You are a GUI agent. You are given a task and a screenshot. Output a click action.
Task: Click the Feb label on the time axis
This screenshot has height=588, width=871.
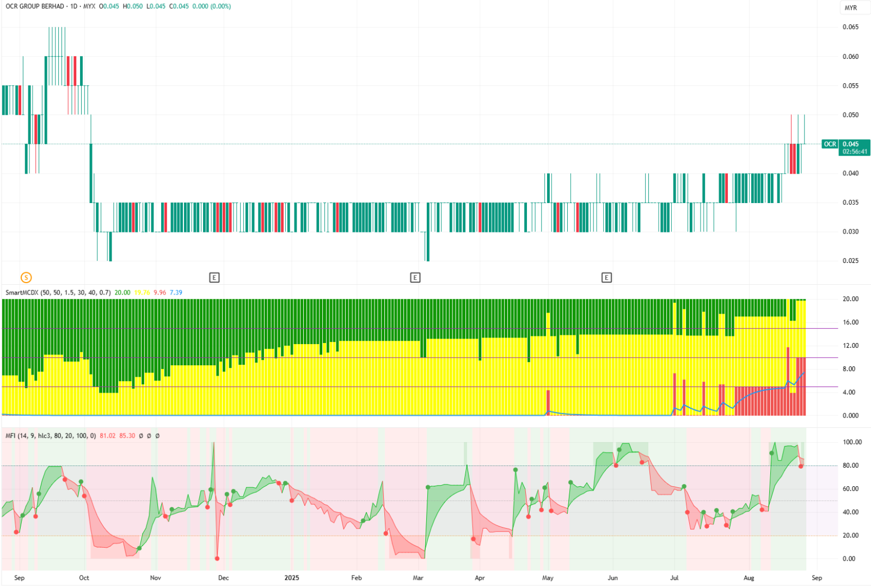[x=357, y=578]
